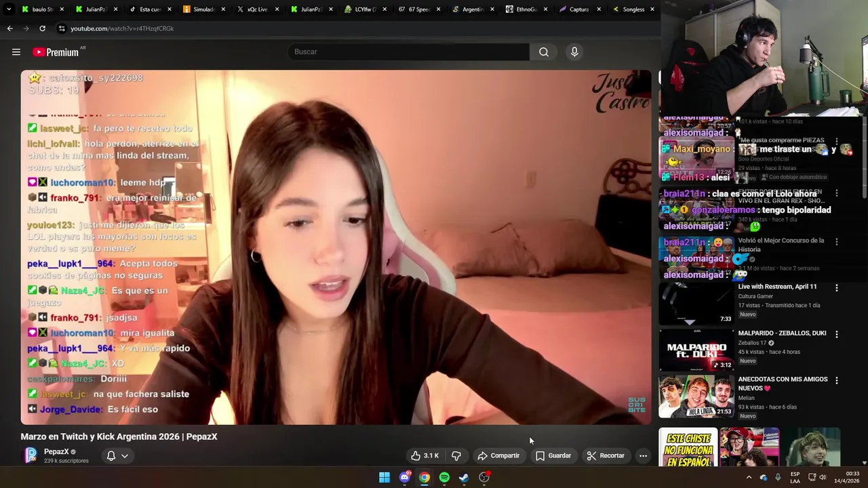This screenshot has width=868, height=488.
Task: Click system tray microphone icon
Action: coord(778,477)
